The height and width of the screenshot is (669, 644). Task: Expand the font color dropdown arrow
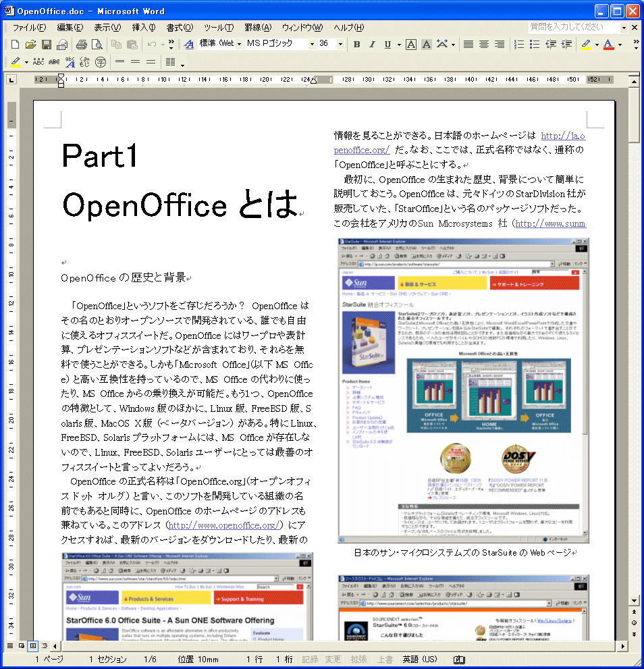point(620,44)
